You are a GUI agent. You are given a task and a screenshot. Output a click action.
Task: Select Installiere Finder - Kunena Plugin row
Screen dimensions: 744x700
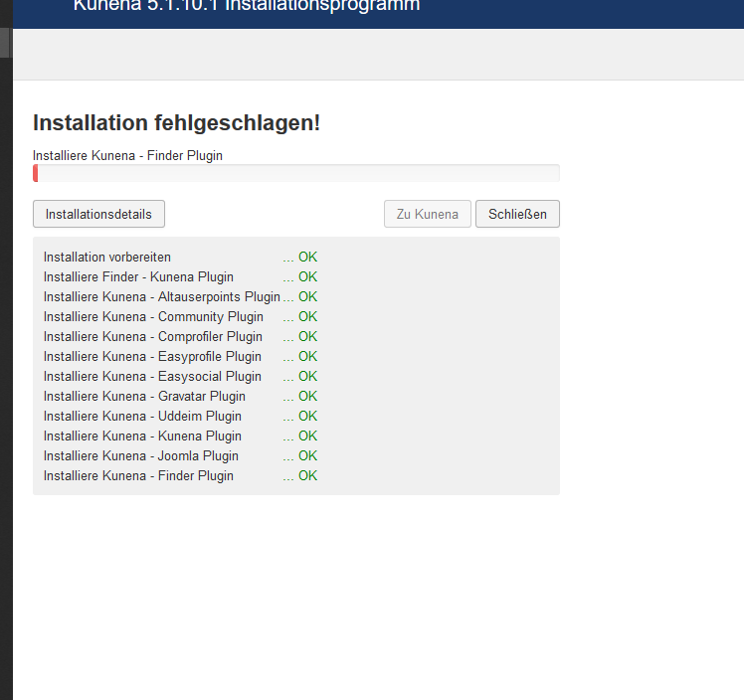180,277
